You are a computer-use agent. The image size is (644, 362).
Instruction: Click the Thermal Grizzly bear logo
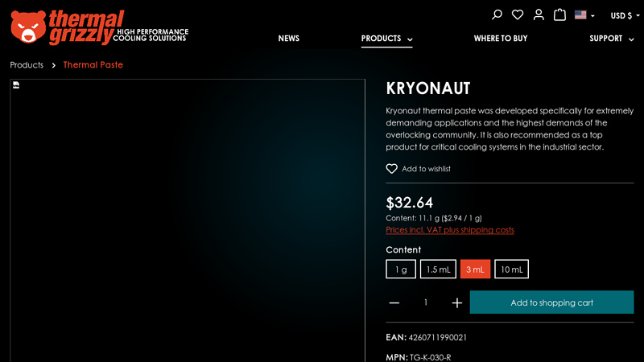point(99,27)
